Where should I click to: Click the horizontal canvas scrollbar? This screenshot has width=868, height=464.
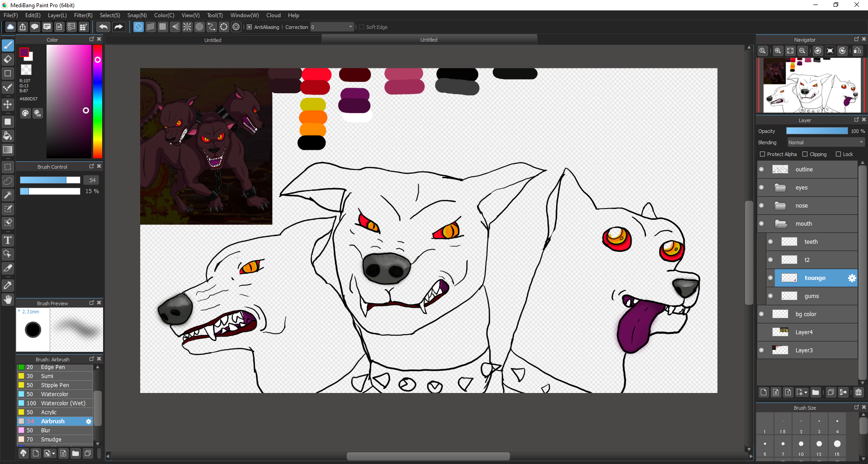pos(428,456)
